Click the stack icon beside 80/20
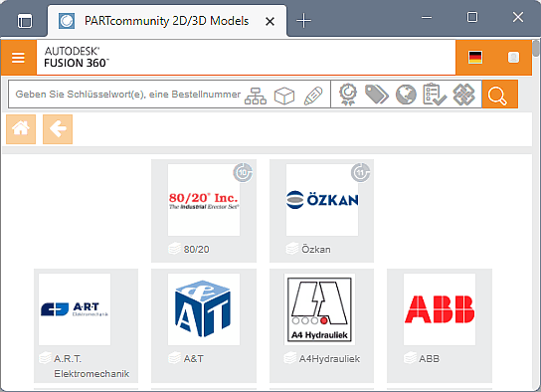Image resolution: width=541 pixels, height=392 pixels. [x=175, y=249]
